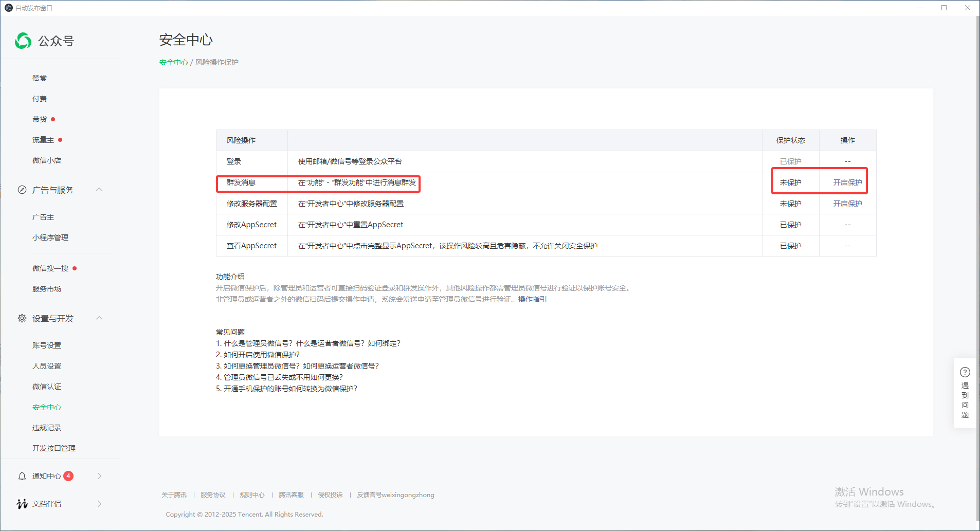980x531 pixels.
Task: Click the 安全中心 breadcrumb link
Action: point(173,62)
